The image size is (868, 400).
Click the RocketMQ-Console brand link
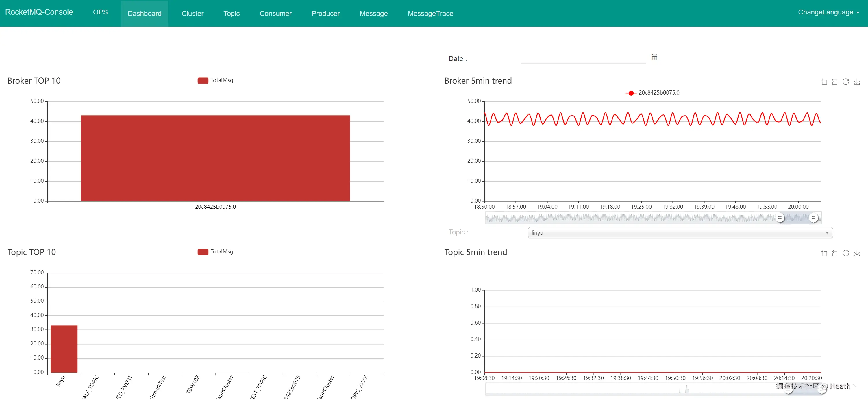pos(39,12)
